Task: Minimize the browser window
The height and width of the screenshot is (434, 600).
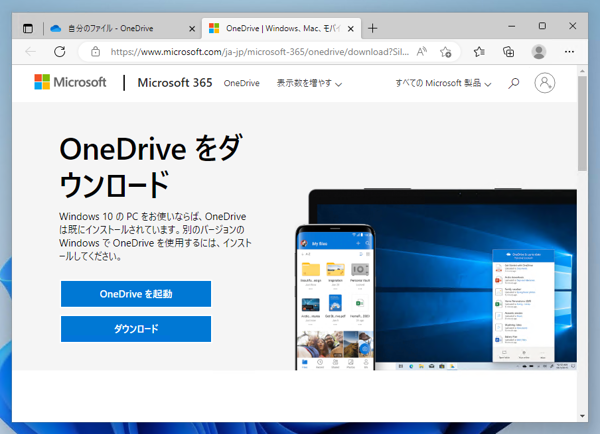Action: coord(512,26)
